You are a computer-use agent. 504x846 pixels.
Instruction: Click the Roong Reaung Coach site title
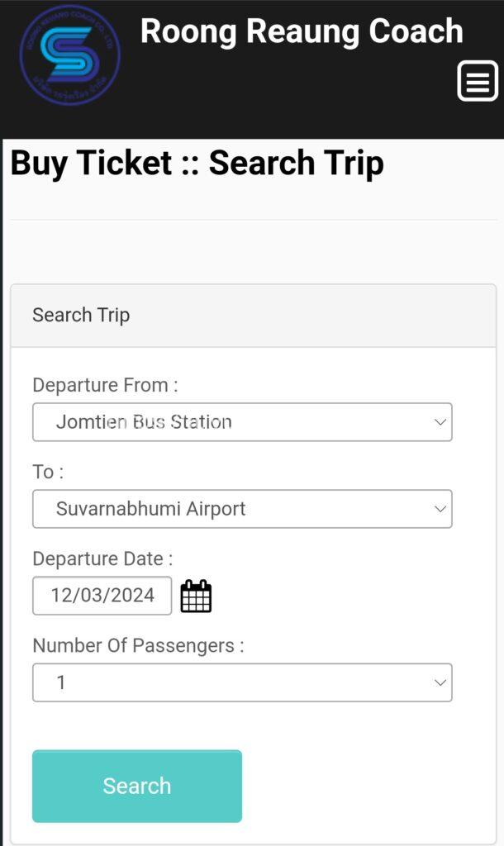pyautogui.click(x=301, y=31)
